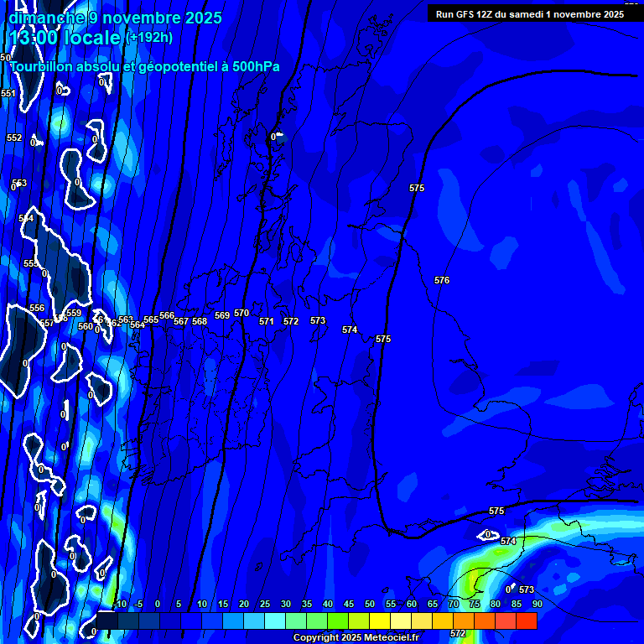Click the red swatch at legend's right end
This screenshot has width=644, height=644.
pyautogui.click(x=526, y=621)
